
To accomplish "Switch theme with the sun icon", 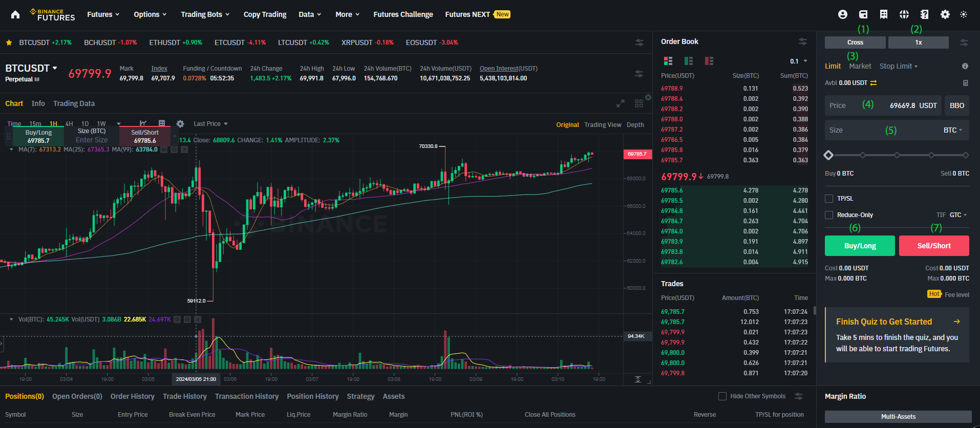I will coord(964,14).
